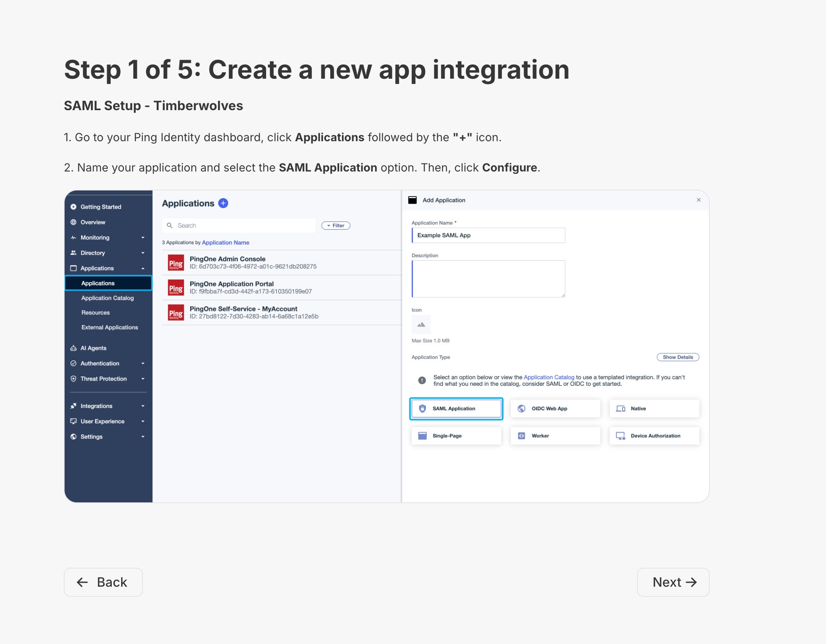Open PingOne Self-Service - MyAccount row
The width and height of the screenshot is (826, 644).
(282, 313)
